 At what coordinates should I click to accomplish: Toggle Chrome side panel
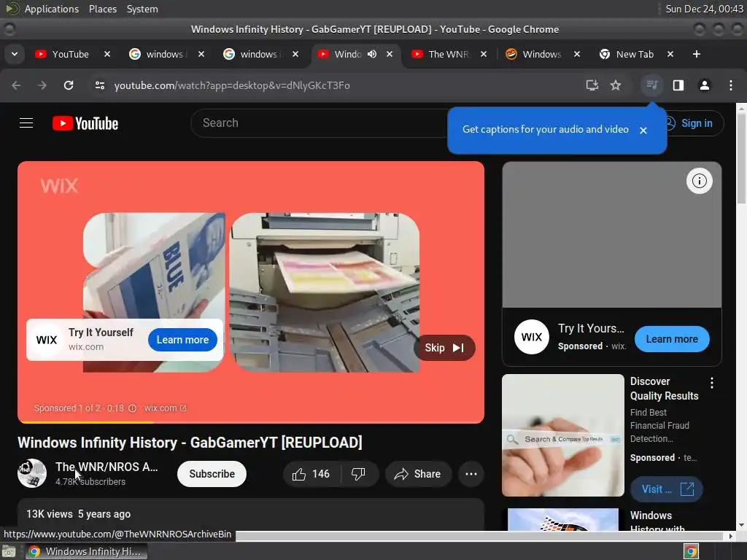678,85
